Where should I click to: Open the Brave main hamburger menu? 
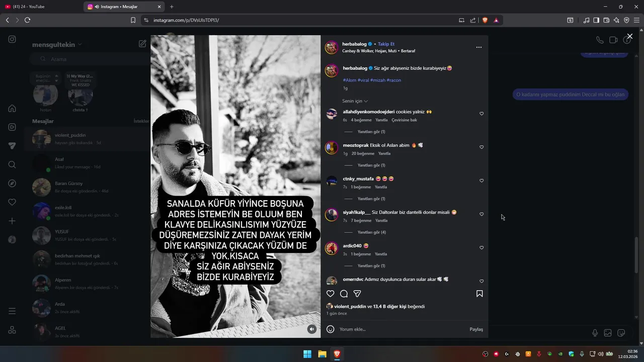point(636,20)
